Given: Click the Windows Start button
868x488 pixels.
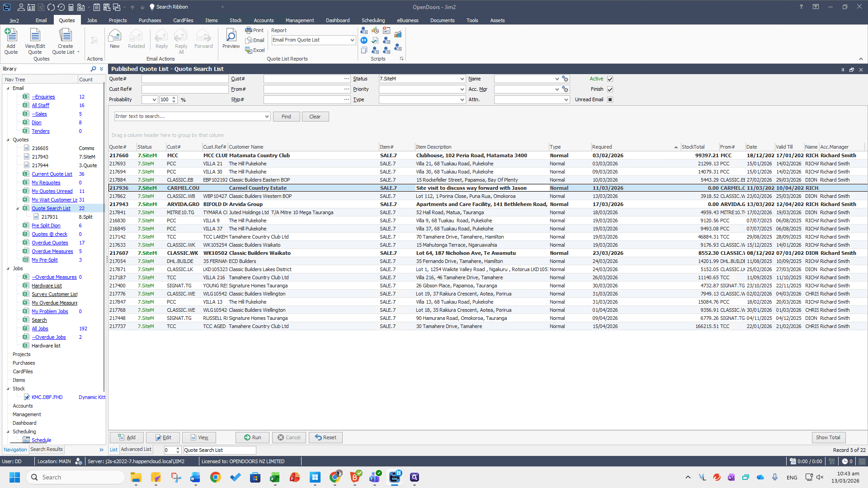Looking at the screenshot, I should click(x=14, y=477).
